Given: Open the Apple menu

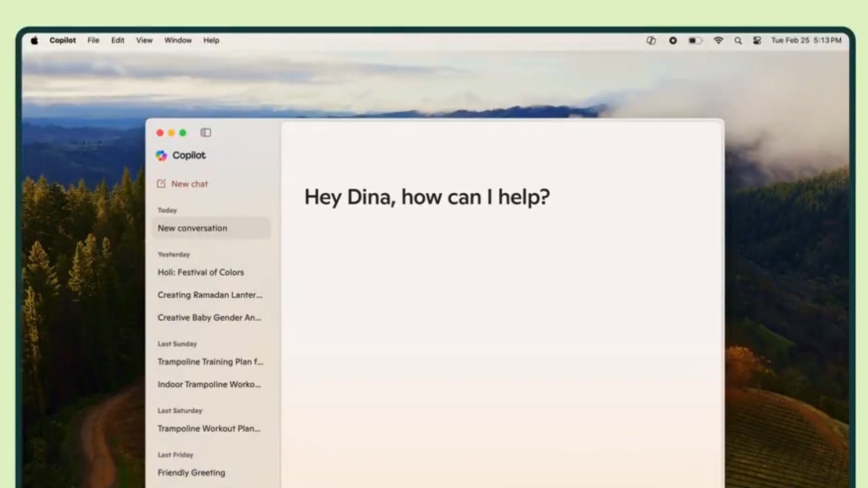Looking at the screenshot, I should tap(35, 41).
